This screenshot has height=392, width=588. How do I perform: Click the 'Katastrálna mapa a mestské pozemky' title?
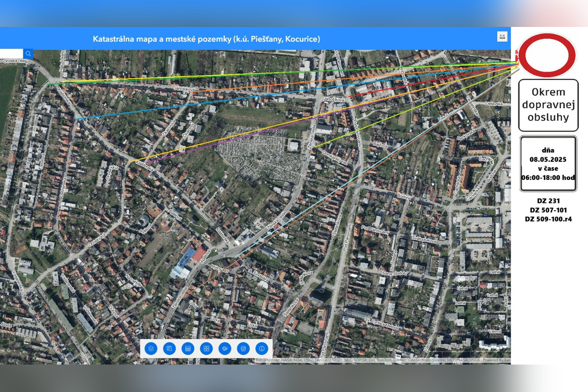[206, 39]
